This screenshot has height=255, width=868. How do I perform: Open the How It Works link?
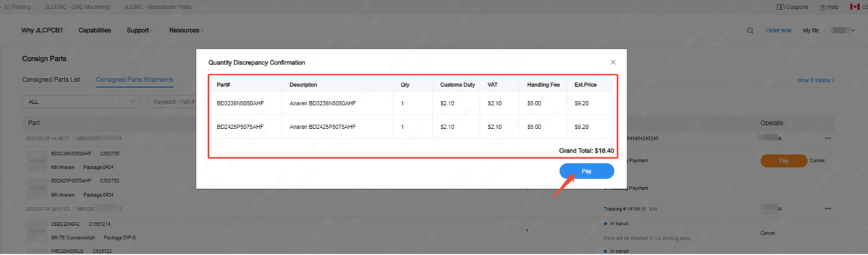[816, 81]
